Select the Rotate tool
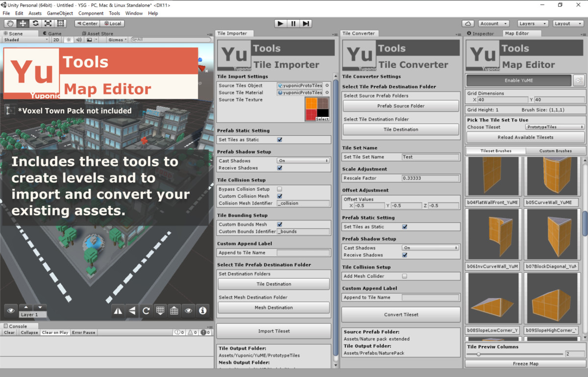The width and height of the screenshot is (588, 377). click(x=35, y=23)
